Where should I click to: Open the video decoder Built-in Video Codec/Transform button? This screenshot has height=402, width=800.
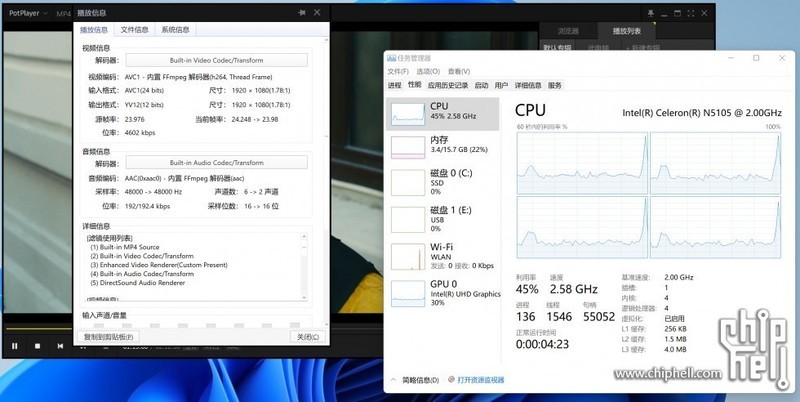(x=216, y=60)
